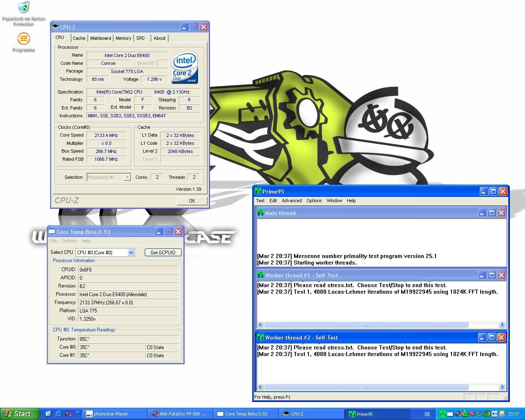Open the Select CPU dropdown in Core Temp

(131, 252)
